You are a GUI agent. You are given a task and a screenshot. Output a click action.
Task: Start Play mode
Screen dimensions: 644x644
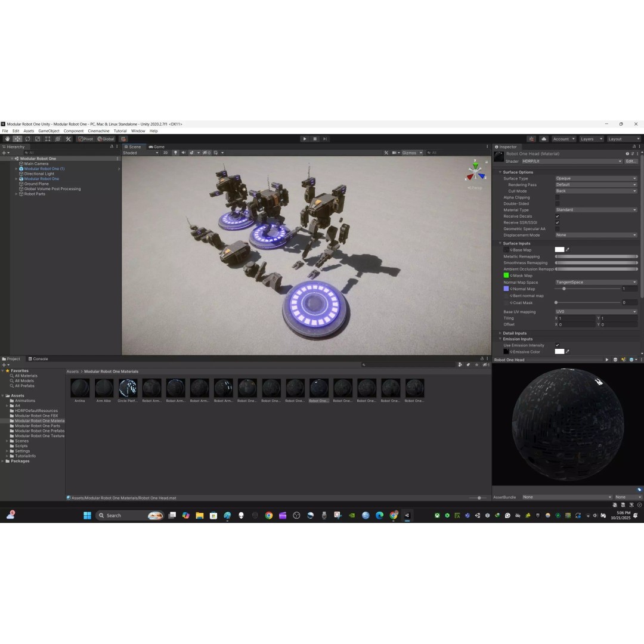click(304, 139)
